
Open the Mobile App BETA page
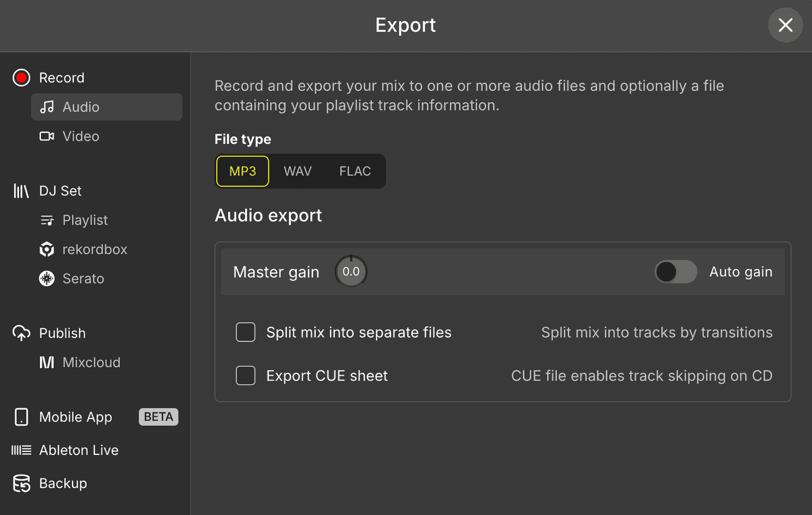pyautogui.click(x=75, y=417)
